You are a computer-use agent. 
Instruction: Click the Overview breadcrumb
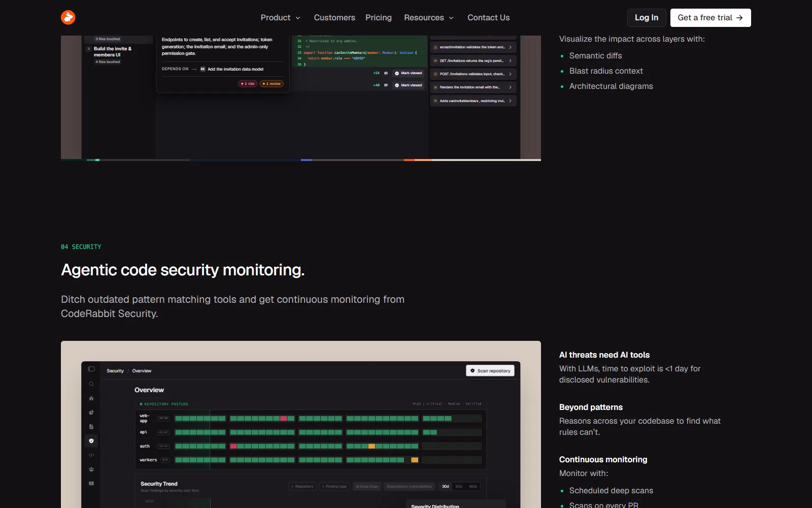(142, 371)
